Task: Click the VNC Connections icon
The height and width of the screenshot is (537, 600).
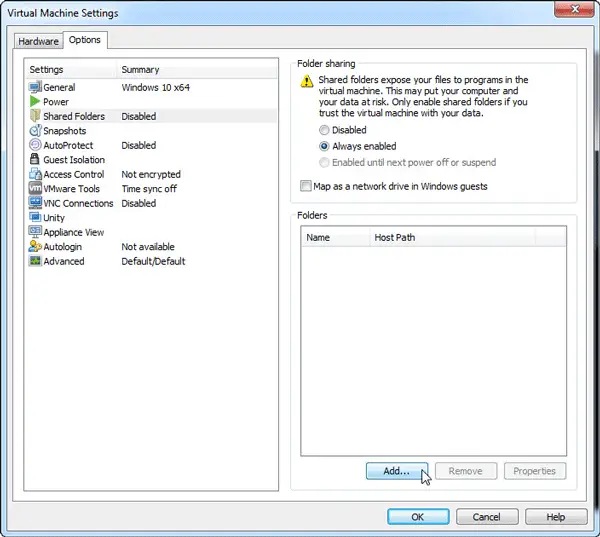Action: pyautogui.click(x=35, y=203)
